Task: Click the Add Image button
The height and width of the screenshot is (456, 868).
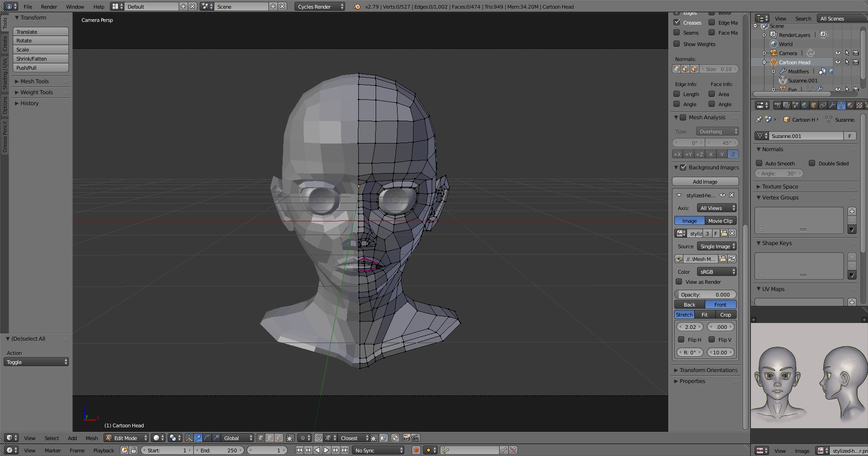Action: coord(705,181)
